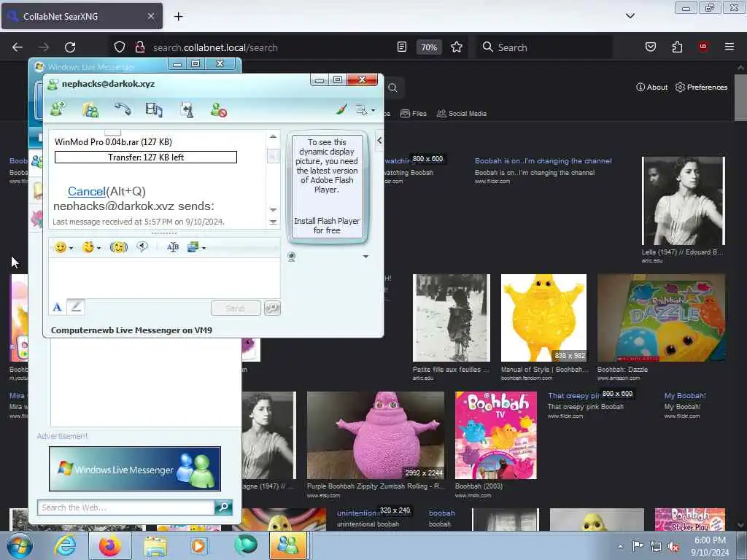Open the games icon in chat toolbar
The image size is (747, 560).
(187, 109)
